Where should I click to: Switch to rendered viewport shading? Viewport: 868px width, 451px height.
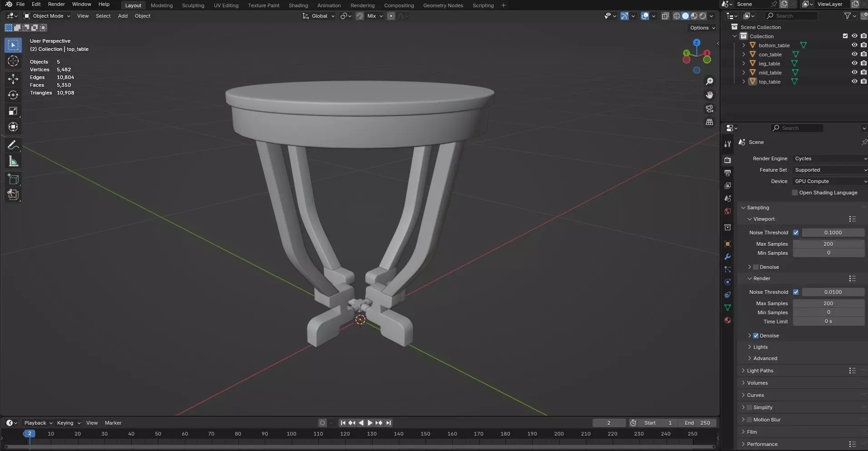pos(703,16)
